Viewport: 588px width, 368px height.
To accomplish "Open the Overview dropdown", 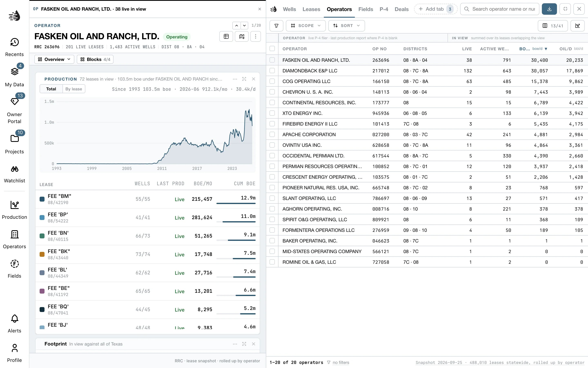I will 54,59.
